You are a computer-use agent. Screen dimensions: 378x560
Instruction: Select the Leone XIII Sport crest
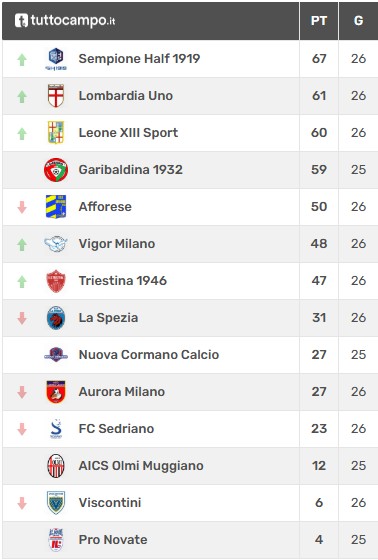[x=56, y=132]
